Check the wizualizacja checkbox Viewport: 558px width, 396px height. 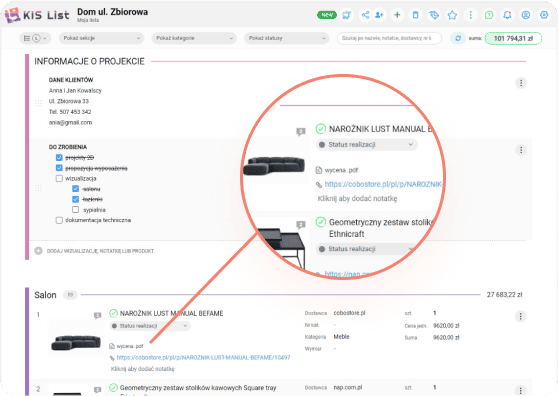pyautogui.click(x=59, y=178)
